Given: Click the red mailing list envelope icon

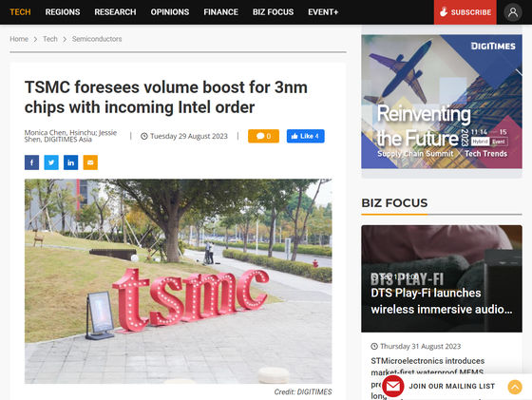Looking at the screenshot, I should pos(393,386).
